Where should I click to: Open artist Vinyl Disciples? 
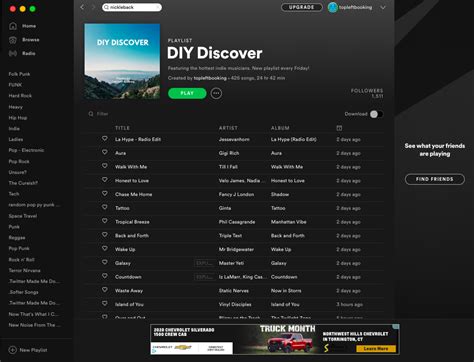235,304
